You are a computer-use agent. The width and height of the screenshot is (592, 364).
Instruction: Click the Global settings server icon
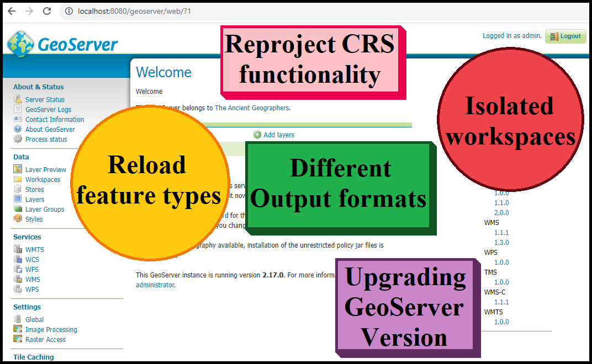point(17,319)
